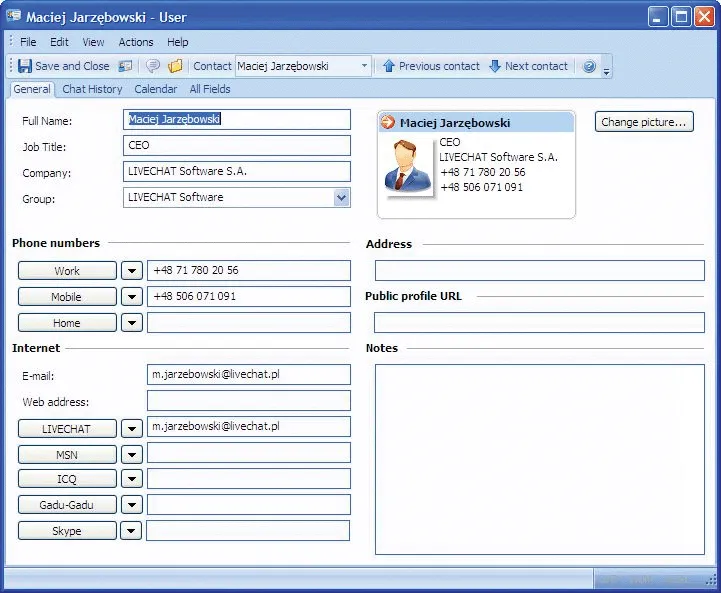
Task: Click the empty MSN account field
Action: [x=249, y=453]
